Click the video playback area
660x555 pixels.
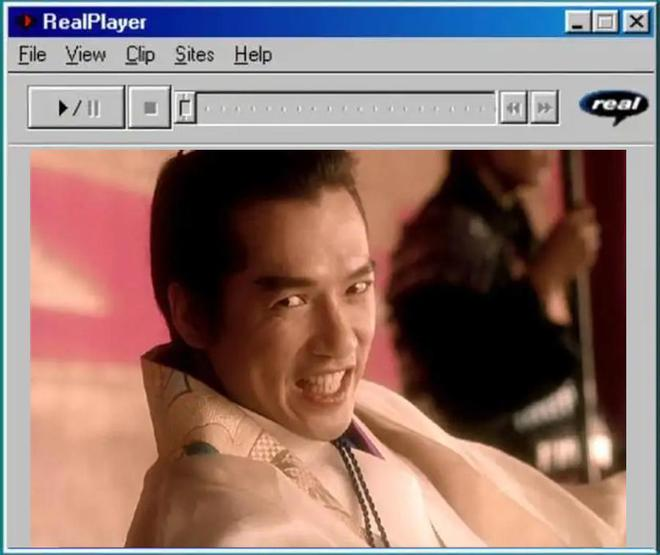coord(328,348)
